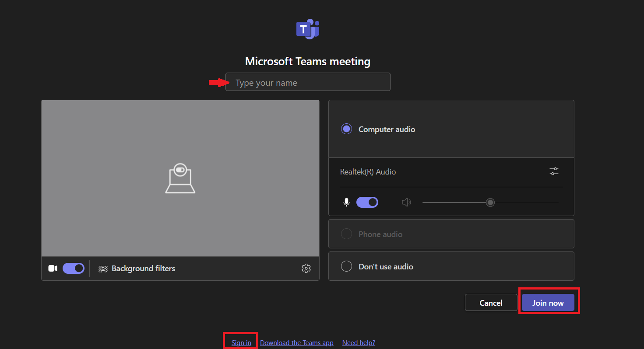
Task: Click the camera placeholder in video preview
Action: (x=180, y=178)
